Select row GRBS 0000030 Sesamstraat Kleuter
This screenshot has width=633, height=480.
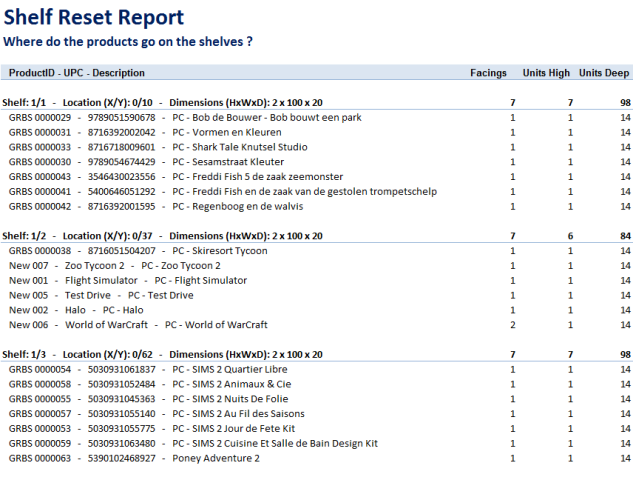pos(316,162)
